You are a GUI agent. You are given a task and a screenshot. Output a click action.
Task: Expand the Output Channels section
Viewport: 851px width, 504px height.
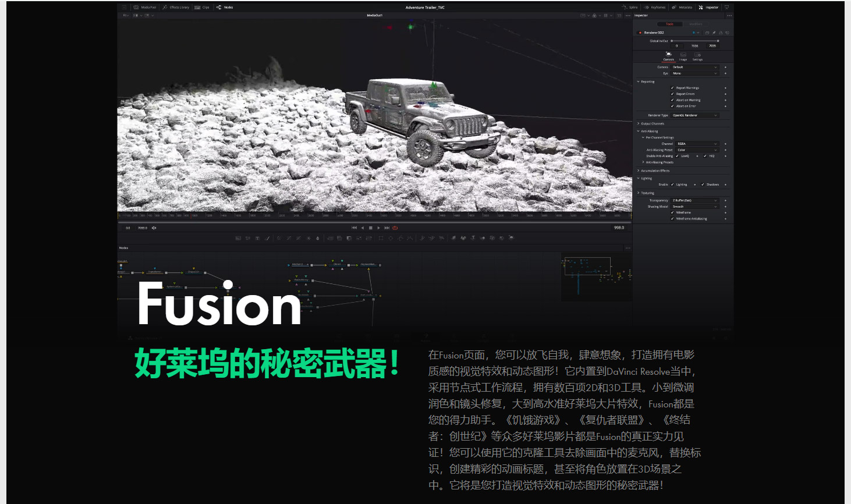[639, 123]
